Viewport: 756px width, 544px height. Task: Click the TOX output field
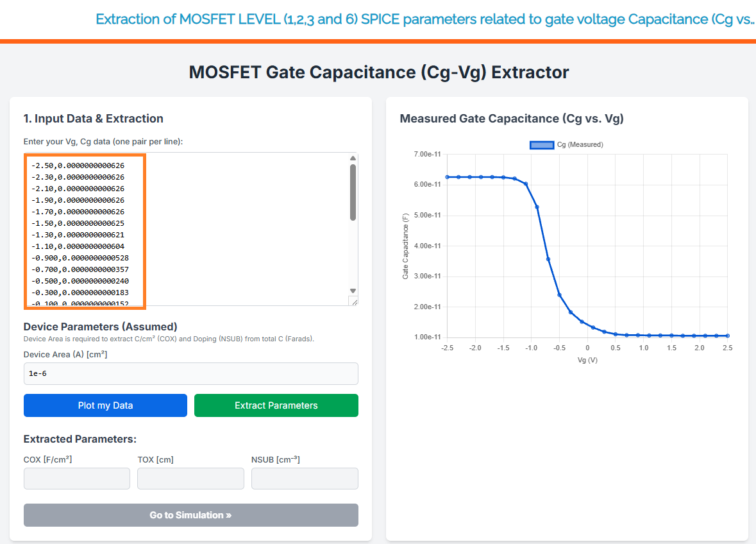190,479
